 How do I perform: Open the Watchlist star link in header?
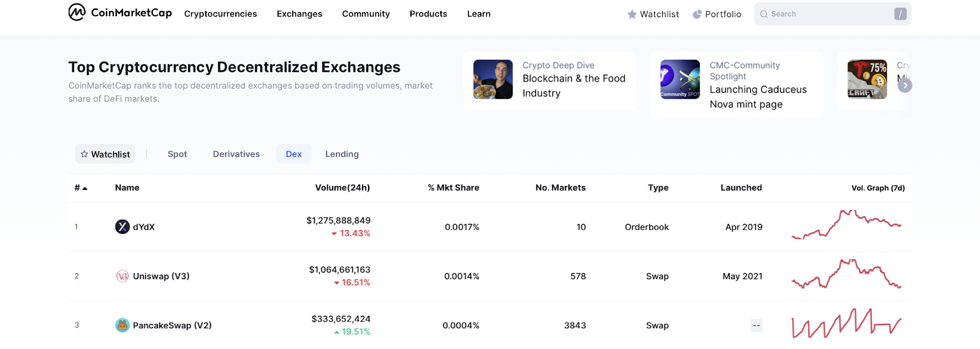653,14
